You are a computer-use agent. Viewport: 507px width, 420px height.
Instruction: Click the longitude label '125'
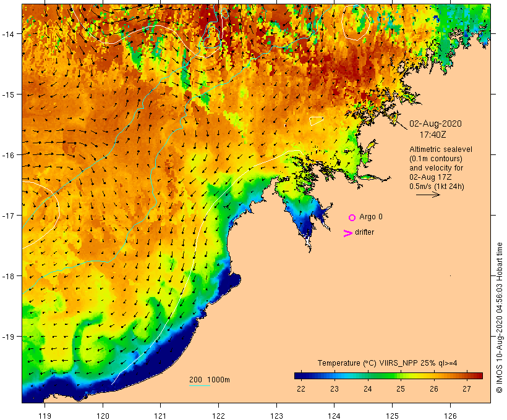coord(392,416)
